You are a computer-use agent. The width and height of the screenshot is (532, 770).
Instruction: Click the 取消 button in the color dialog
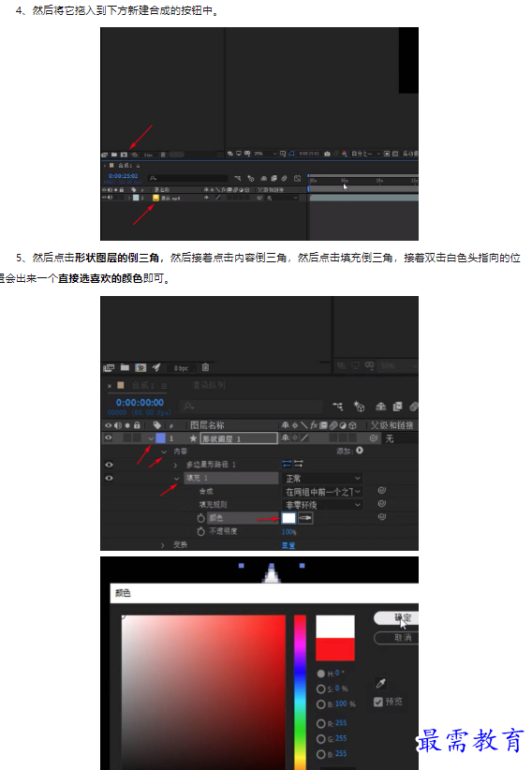396,637
